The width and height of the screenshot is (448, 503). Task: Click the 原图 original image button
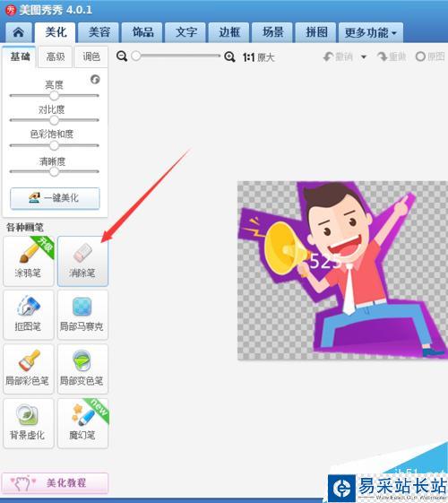(x=430, y=56)
